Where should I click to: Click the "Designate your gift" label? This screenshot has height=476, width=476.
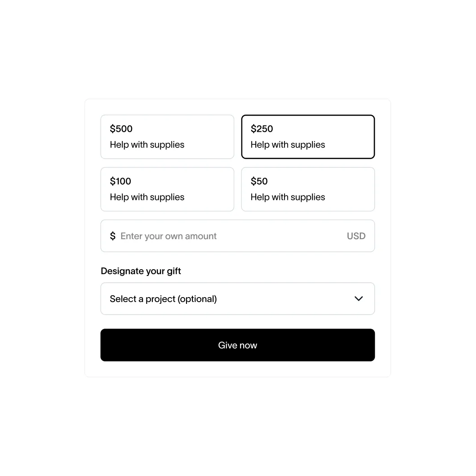[141, 271]
